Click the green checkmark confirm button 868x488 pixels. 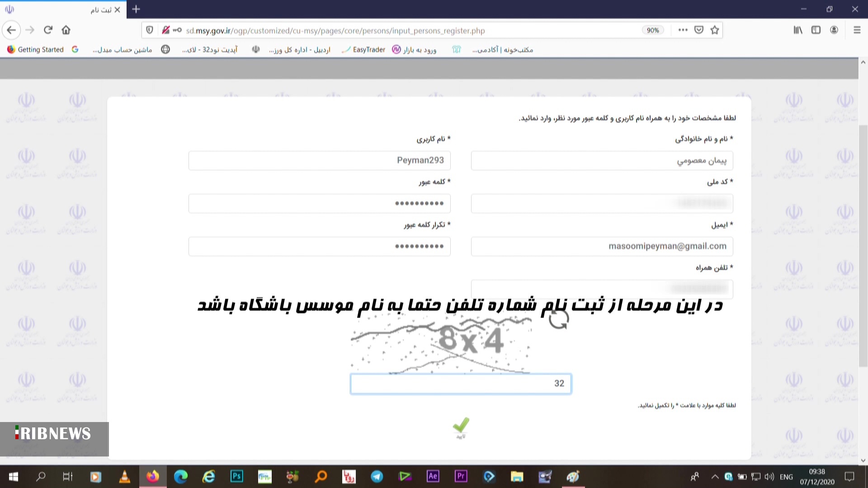tap(461, 426)
